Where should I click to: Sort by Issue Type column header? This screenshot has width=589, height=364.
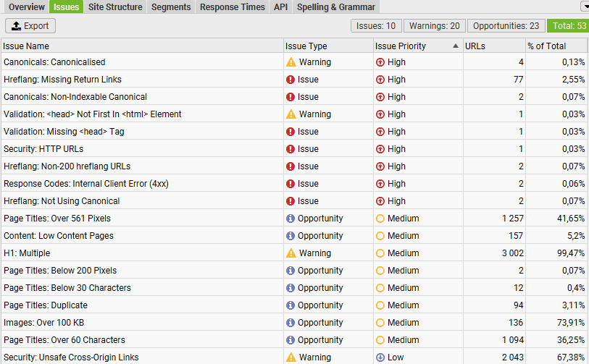click(328, 46)
